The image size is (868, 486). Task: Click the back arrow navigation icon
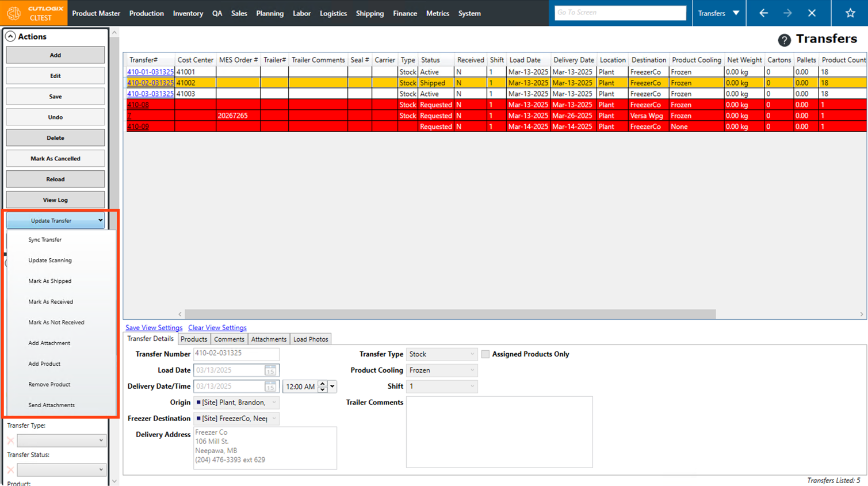(x=763, y=13)
